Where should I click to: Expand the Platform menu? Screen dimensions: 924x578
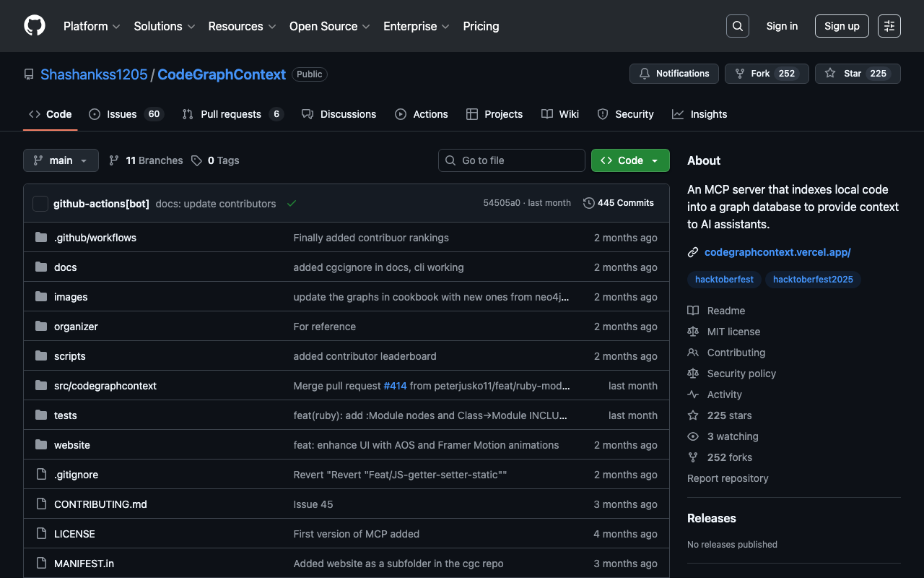(92, 26)
